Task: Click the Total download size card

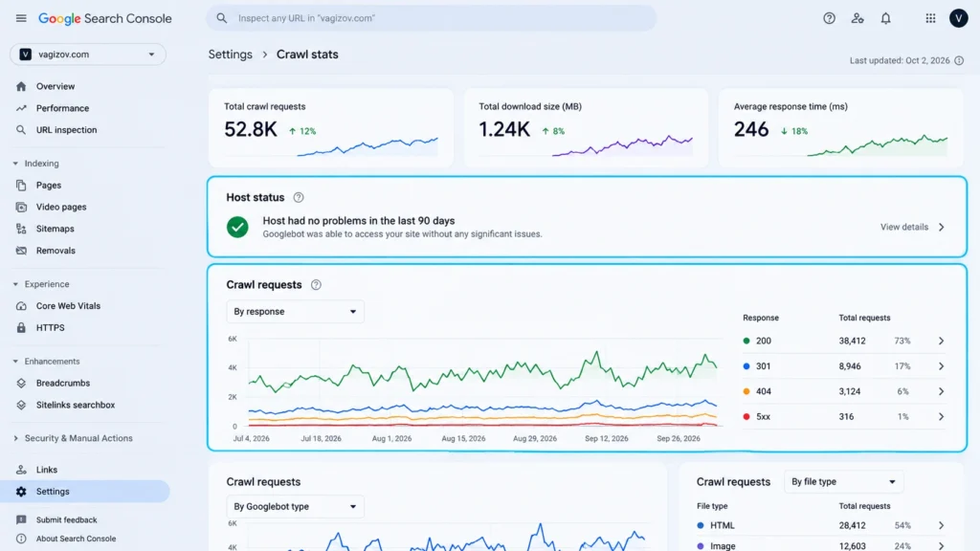Action: click(586, 128)
